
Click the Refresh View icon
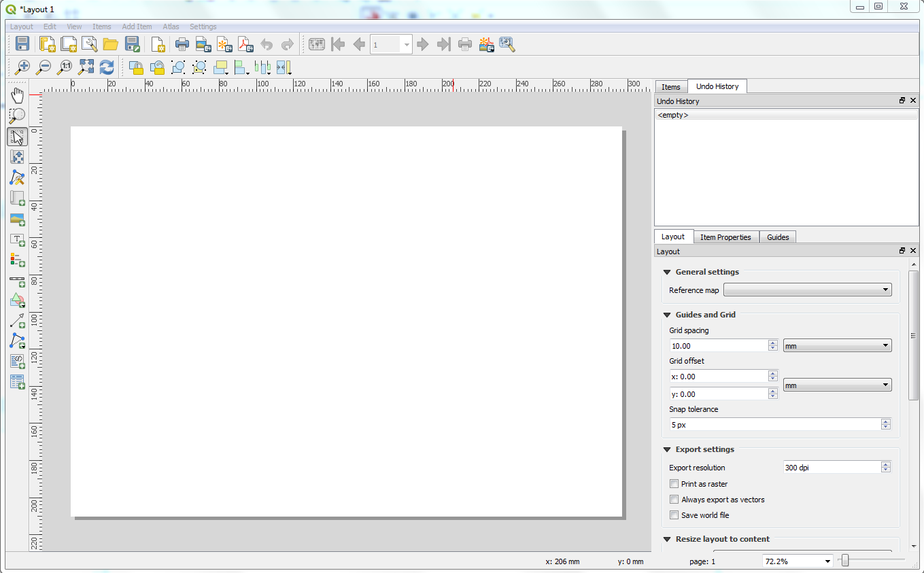107,67
